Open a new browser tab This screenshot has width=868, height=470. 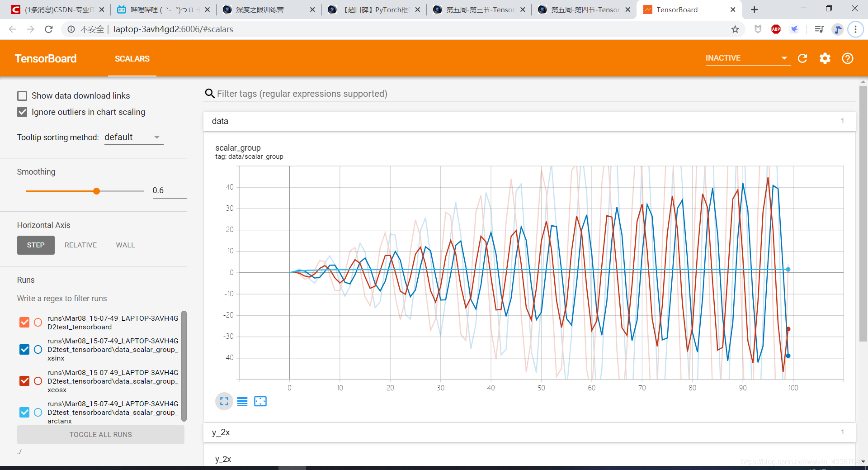click(754, 9)
